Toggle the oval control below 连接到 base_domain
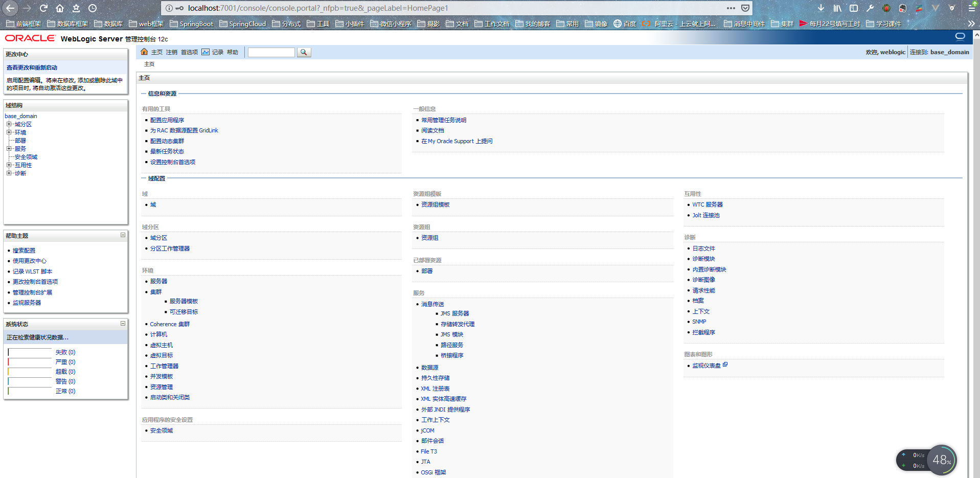This screenshot has height=478, width=980. pos(960,36)
